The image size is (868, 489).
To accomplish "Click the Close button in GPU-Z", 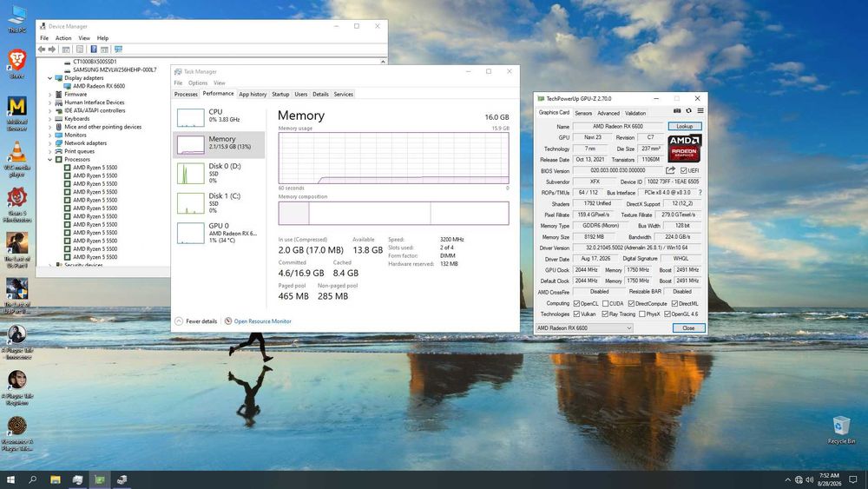I will pos(688,327).
